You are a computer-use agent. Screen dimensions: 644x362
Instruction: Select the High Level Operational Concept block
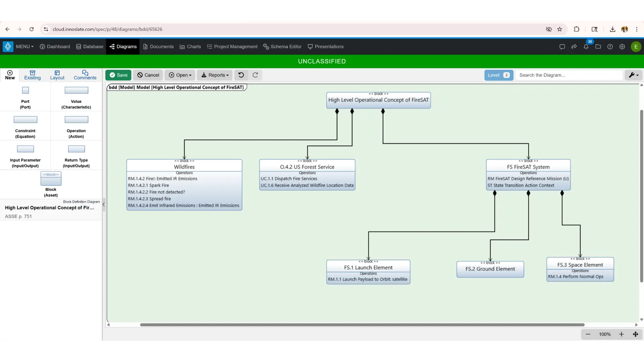[x=378, y=100]
